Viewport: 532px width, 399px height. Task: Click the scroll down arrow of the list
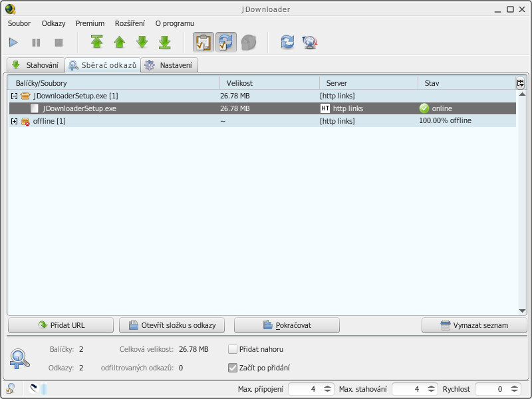click(x=522, y=311)
